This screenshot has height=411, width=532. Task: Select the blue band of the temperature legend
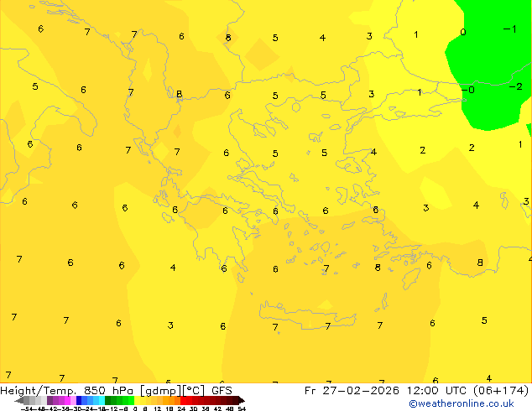point(91,400)
